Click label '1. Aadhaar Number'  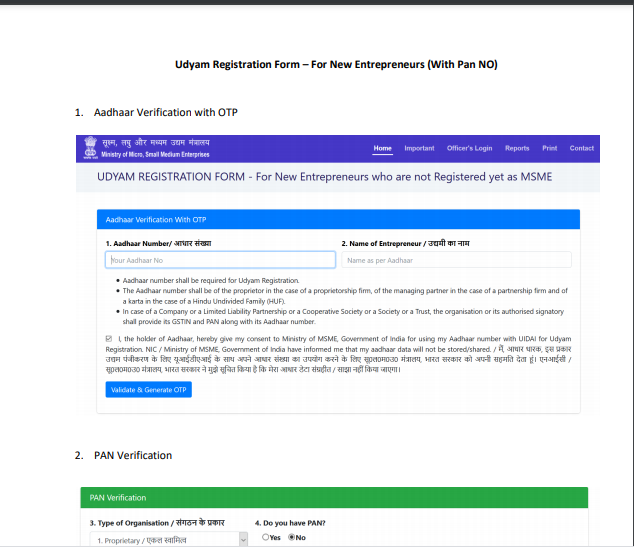158,243
